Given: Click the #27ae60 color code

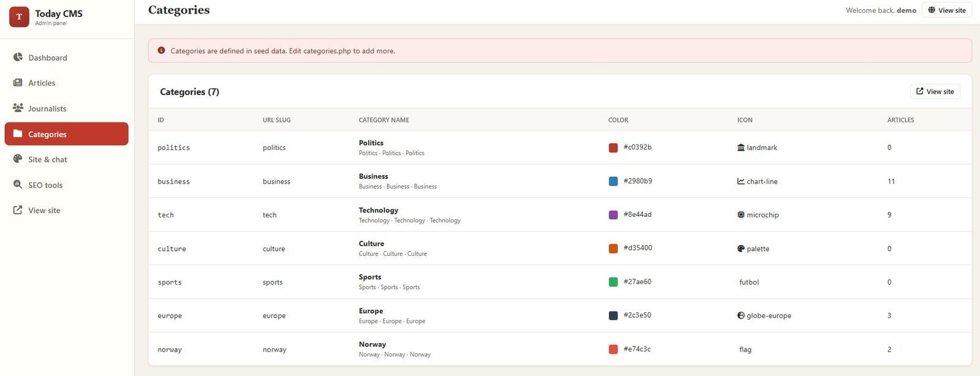Looking at the screenshot, I should pos(638,282).
